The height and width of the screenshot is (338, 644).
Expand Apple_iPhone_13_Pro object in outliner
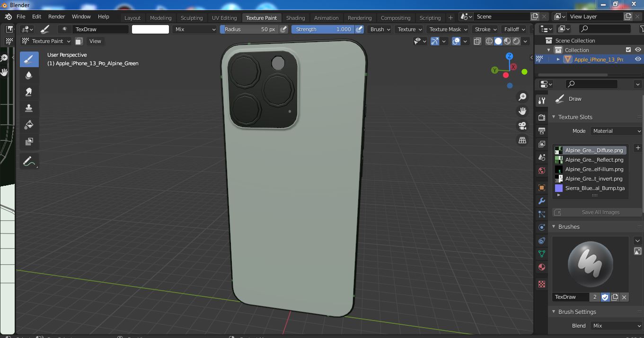[x=558, y=59]
